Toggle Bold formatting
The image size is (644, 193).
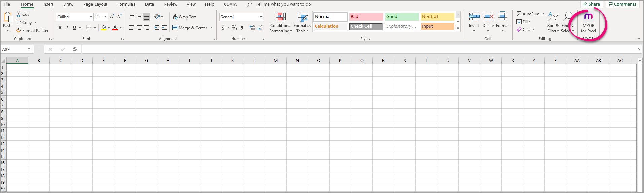click(x=60, y=28)
